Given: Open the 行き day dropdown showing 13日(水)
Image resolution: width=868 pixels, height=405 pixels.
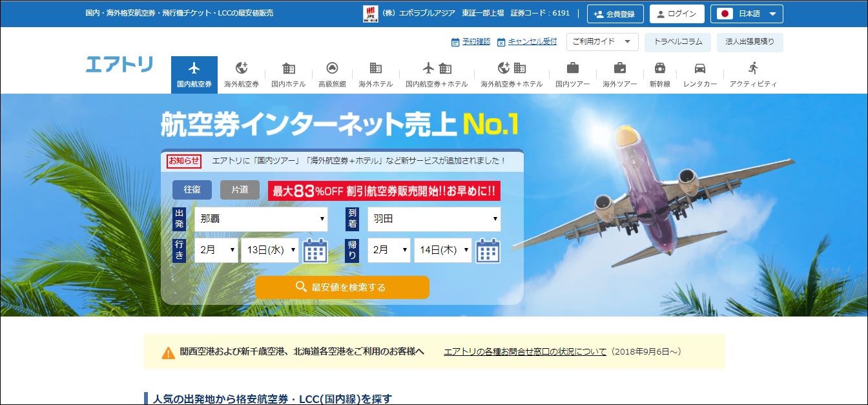Looking at the screenshot, I should click(270, 250).
